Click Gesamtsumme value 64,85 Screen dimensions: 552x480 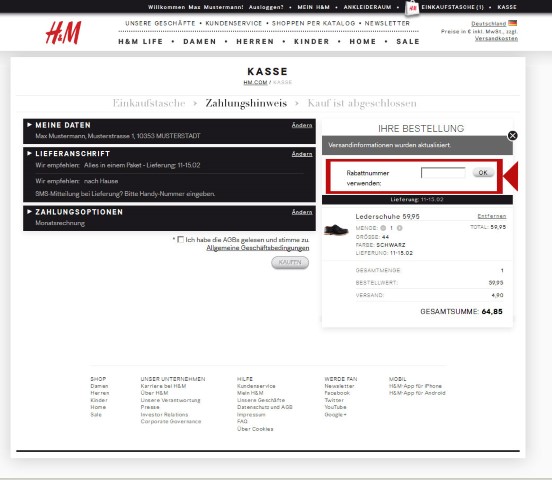coord(492,312)
